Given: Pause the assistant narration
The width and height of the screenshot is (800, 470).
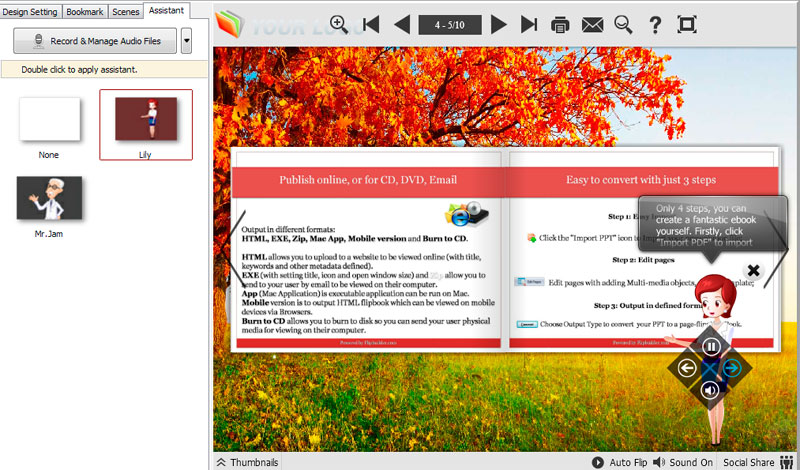Looking at the screenshot, I should [x=710, y=347].
